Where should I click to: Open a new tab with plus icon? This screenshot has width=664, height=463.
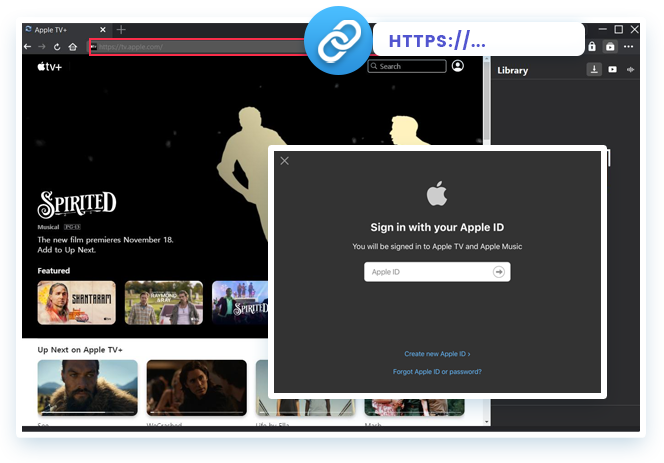(121, 30)
